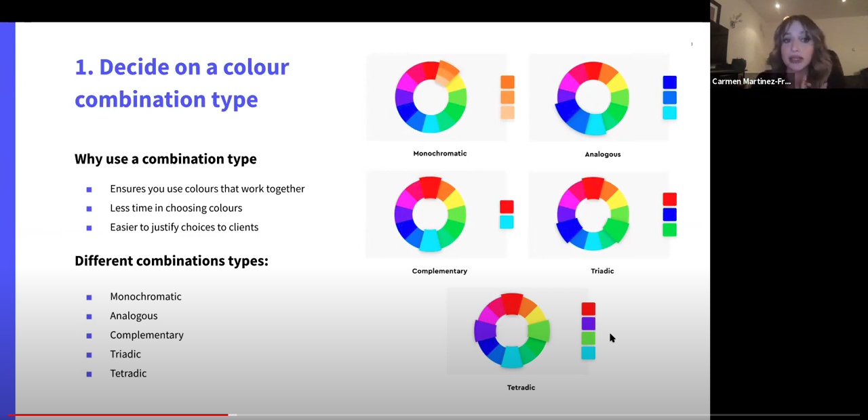This screenshot has width=868, height=420.
Task: Click the Carmen Martinez-Fr... name label
Action: pos(751,81)
